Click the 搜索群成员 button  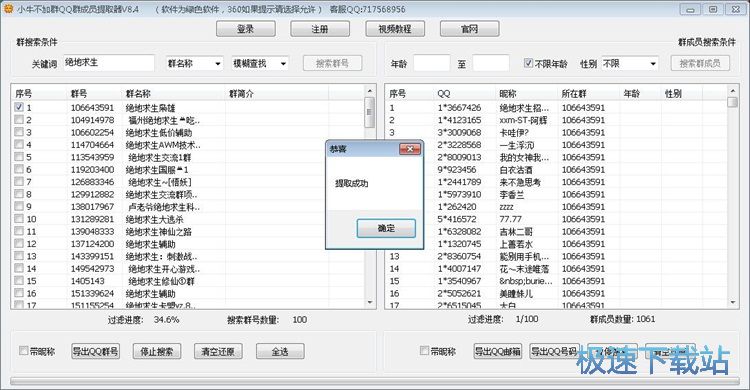click(700, 63)
